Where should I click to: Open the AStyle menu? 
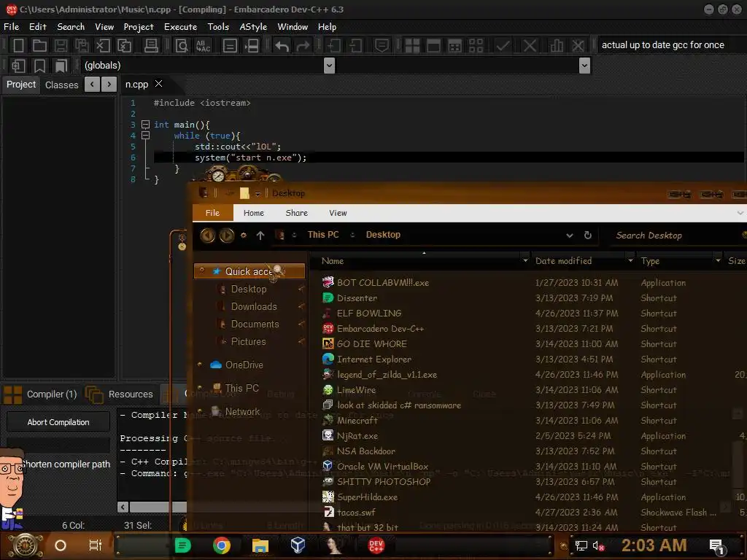coord(253,27)
